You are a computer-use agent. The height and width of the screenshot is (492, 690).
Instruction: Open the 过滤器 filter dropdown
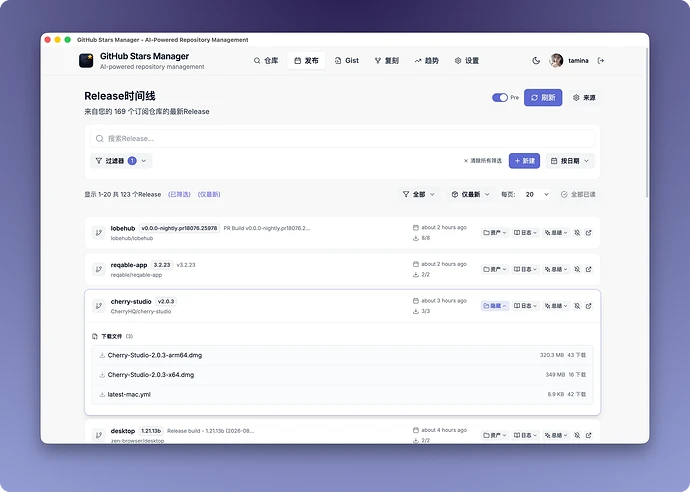tap(121, 161)
